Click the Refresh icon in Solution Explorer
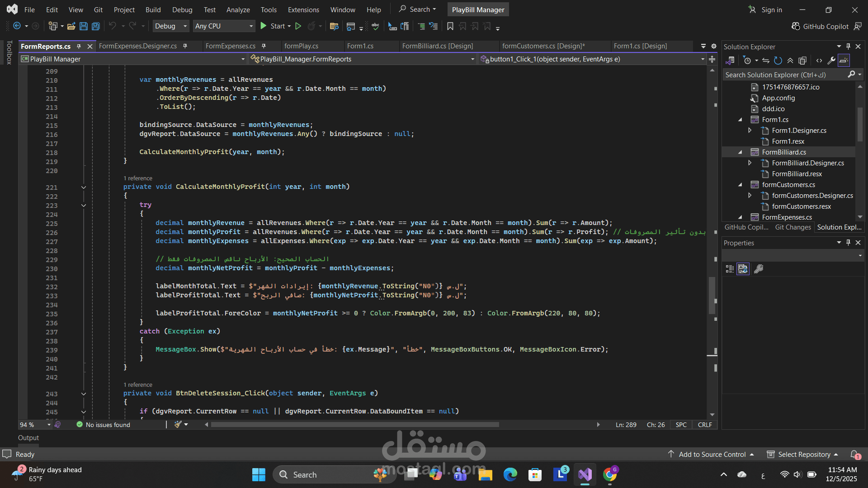The height and width of the screenshot is (488, 868). point(778,61)
